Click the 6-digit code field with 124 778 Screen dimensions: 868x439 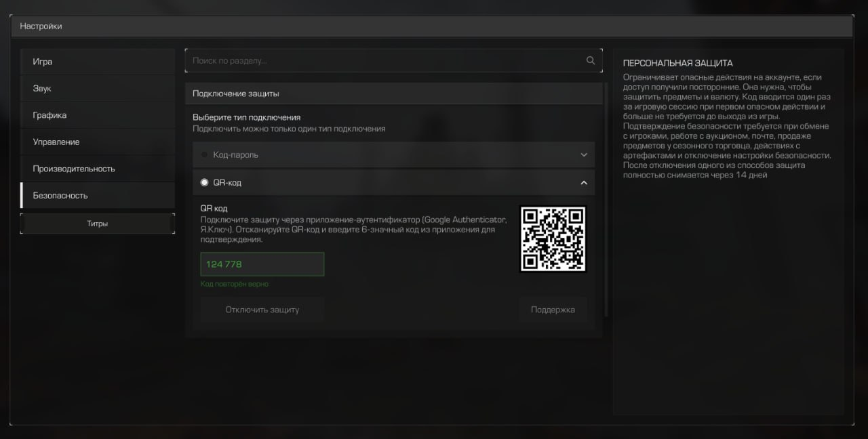pyautogui.click(x=262, y=264)
